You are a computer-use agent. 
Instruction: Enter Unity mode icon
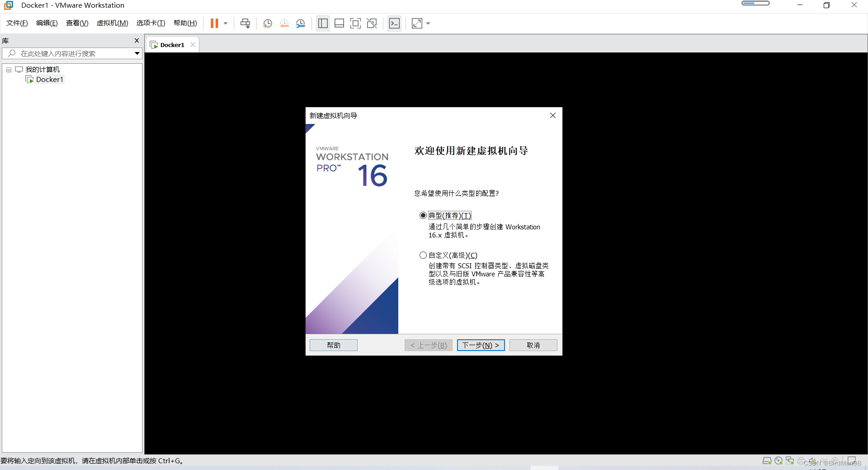click(372, 23)
